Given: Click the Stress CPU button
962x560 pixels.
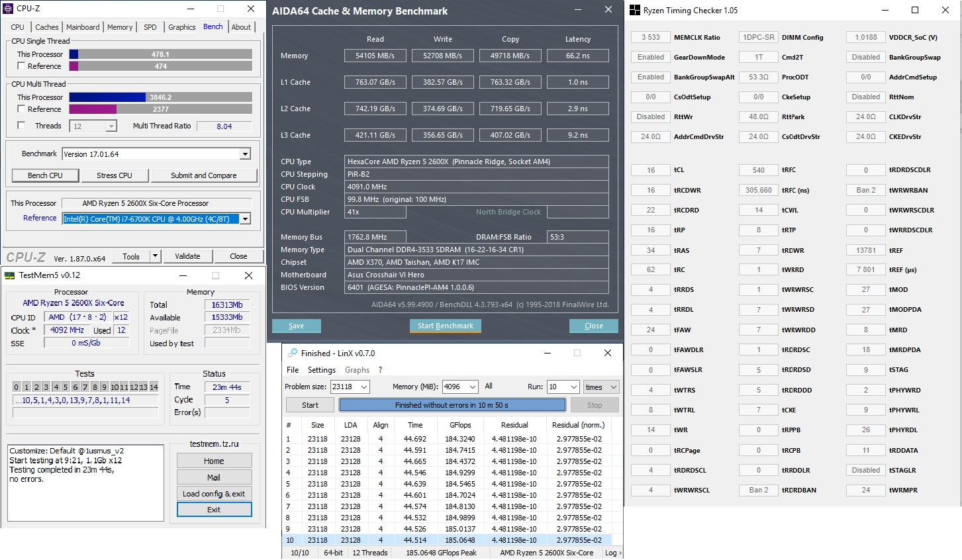Looking at the screenshot, I should point(115,175).
